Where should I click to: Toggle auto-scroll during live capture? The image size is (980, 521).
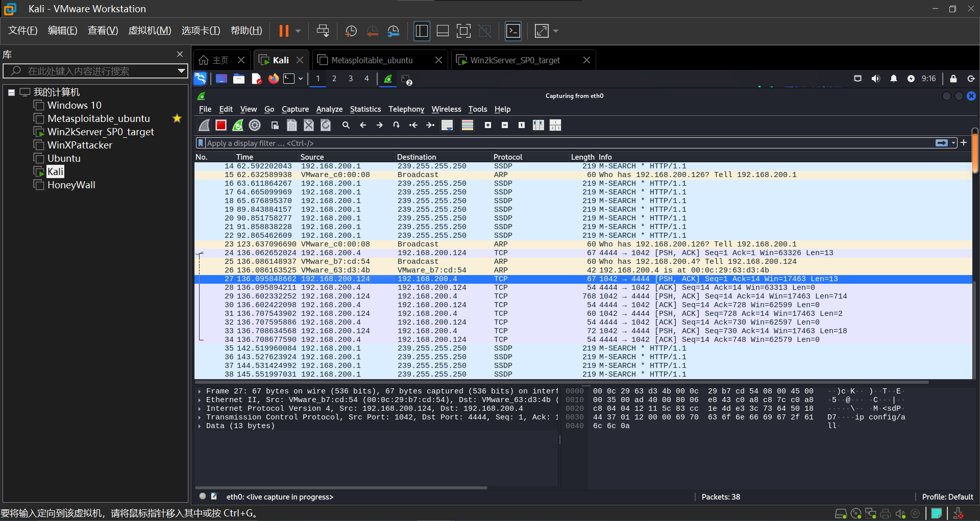pos(447,126)
